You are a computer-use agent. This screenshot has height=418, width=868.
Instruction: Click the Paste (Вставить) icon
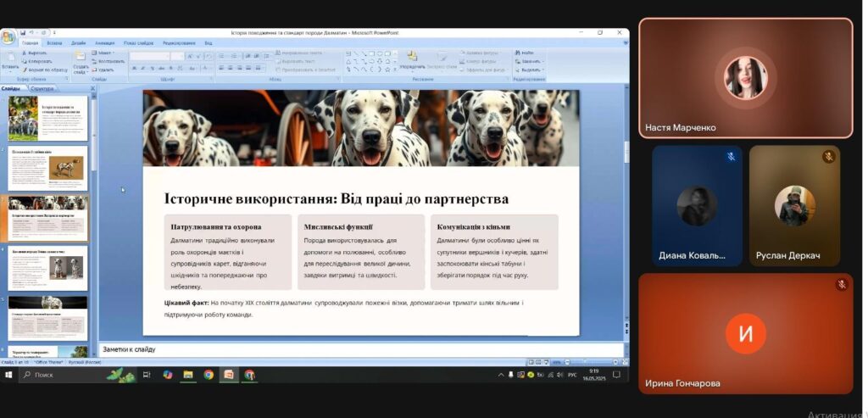(10, 61)
